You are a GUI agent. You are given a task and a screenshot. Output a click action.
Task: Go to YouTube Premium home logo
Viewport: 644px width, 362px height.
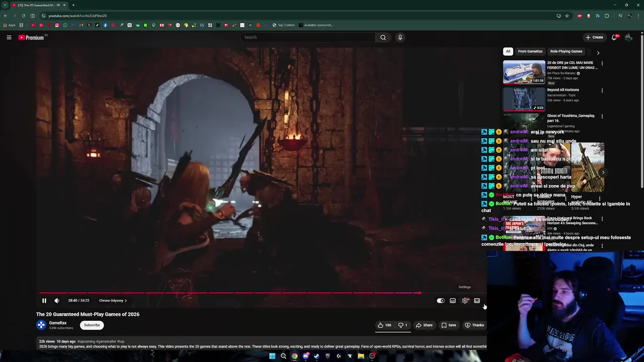click(32, 37)
